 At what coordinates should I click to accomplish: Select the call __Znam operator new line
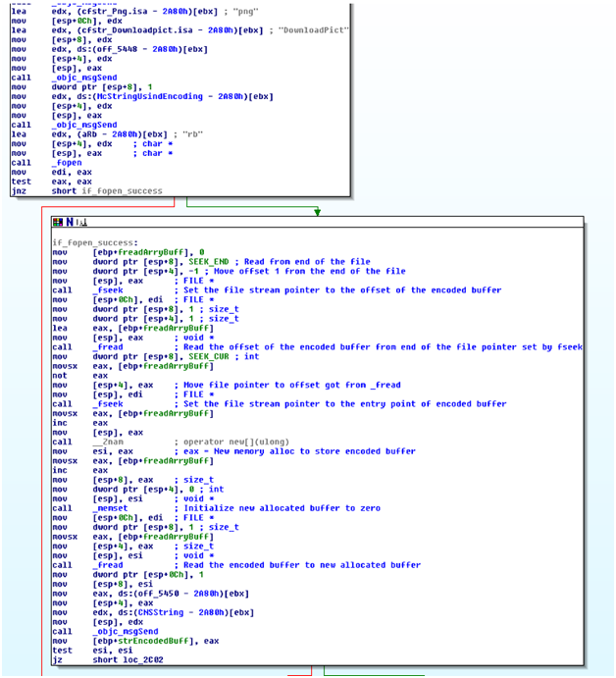[171, 443]
